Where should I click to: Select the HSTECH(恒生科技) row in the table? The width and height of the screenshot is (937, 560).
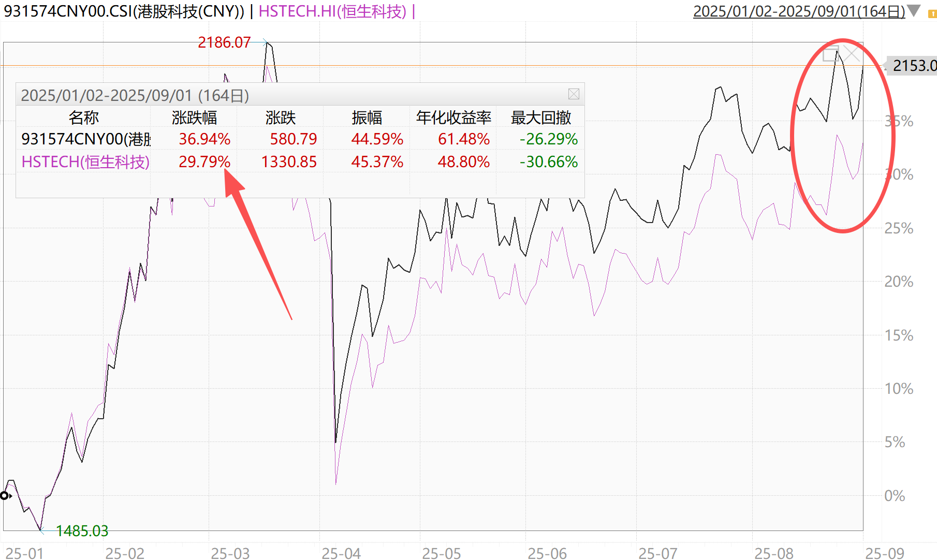(85, 162)
